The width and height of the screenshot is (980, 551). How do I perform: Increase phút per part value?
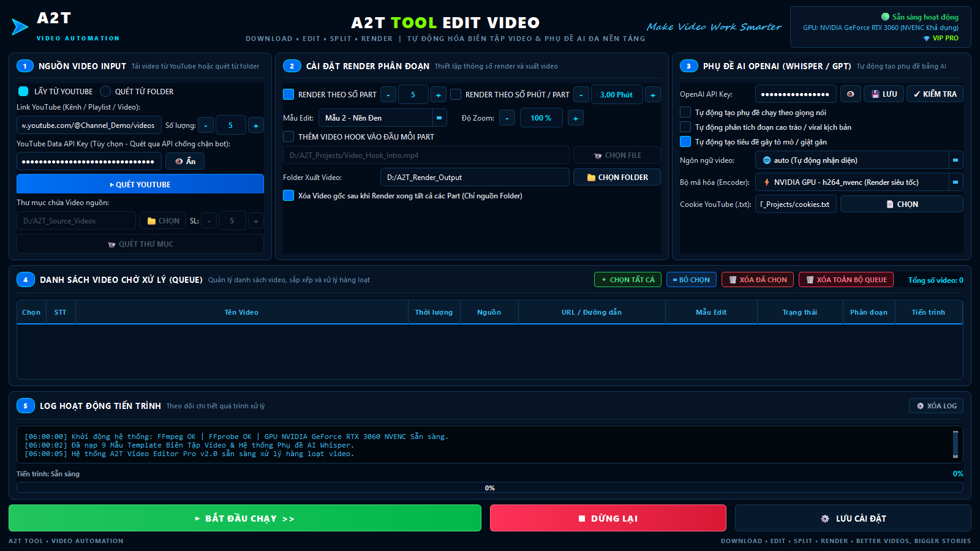click(x=653, y=95)
